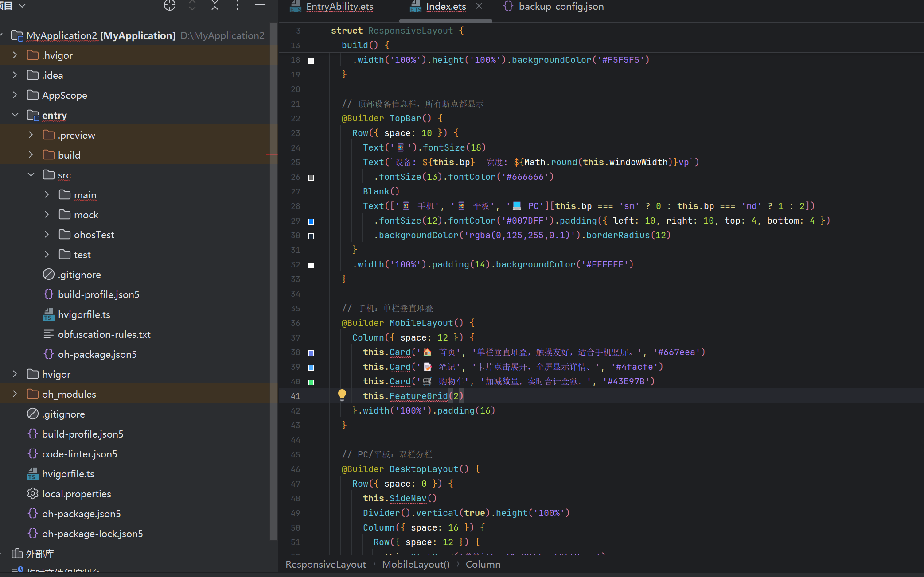This screenshot has height=577, width=924.
Task: Click the lightbulb quick-fix icon on line 41
Action: 342,395
